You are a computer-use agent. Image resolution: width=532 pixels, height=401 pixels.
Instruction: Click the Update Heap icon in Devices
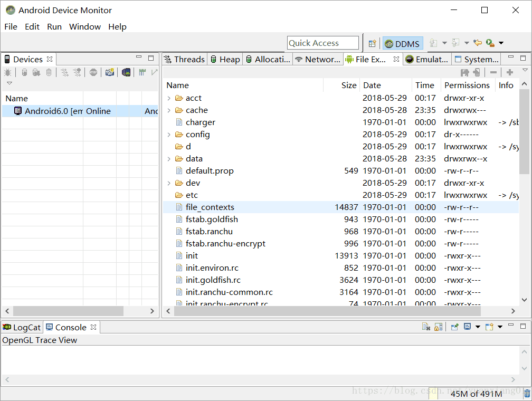24,72
